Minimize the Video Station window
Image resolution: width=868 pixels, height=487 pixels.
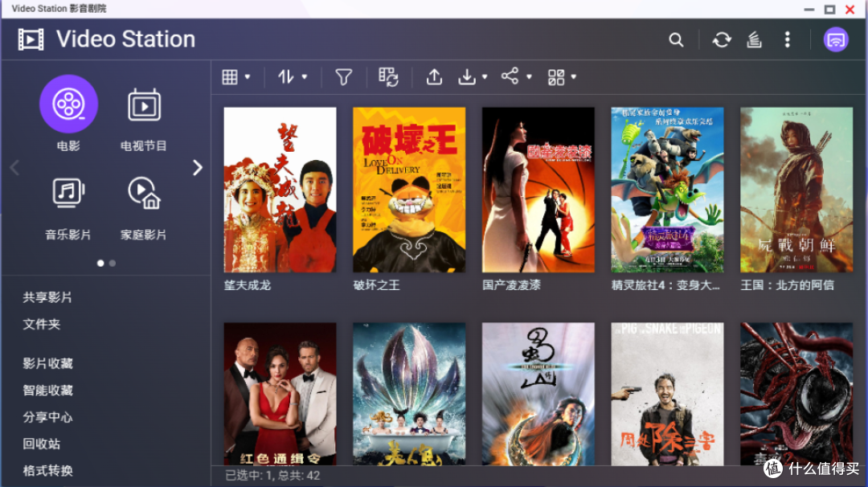[809, 10]
